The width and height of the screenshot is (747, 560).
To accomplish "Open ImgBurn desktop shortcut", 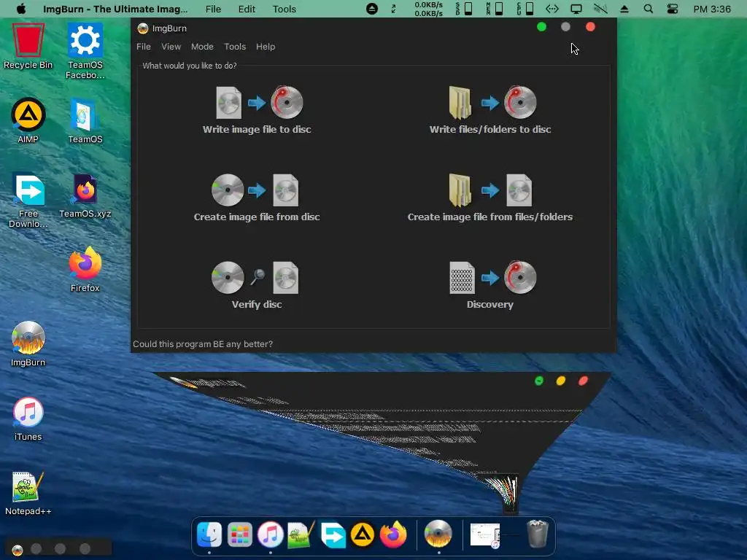I will [x=28, y=344].
